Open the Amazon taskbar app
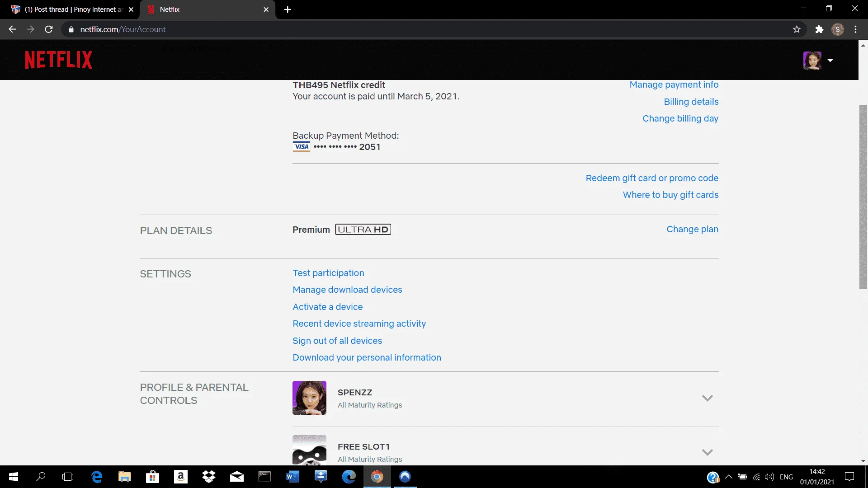The height and width of the screenshot is (488, 868). pos(180,477)
